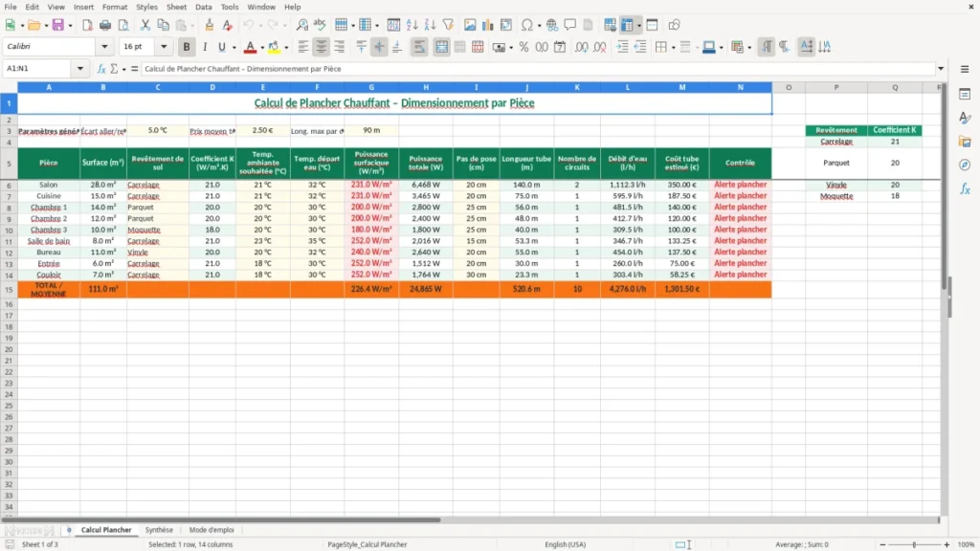Insert special character Omega icon
The image size is (980, 551).
pos(527,25)
